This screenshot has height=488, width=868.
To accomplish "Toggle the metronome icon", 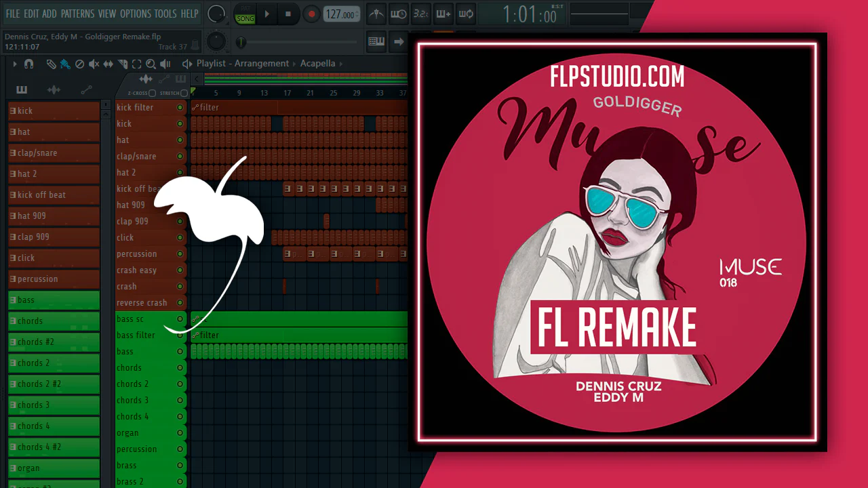I will (377, 14).
